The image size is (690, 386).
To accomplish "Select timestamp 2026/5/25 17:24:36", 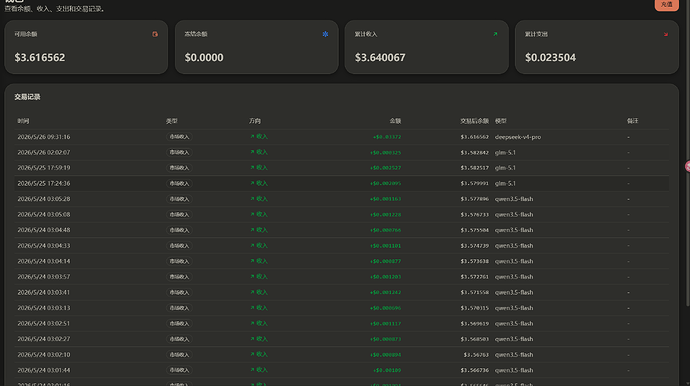I will coord(44,184).
